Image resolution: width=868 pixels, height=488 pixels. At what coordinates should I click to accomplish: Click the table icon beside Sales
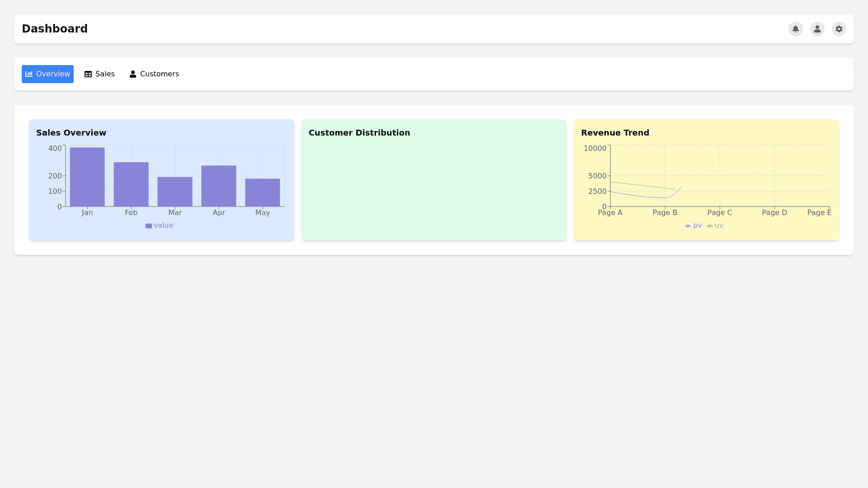click(88, 74)
